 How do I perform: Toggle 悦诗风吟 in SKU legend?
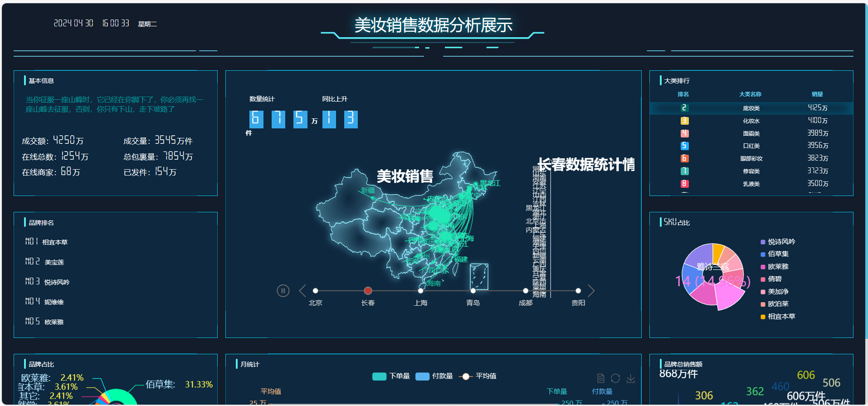[x=777, y=242]
